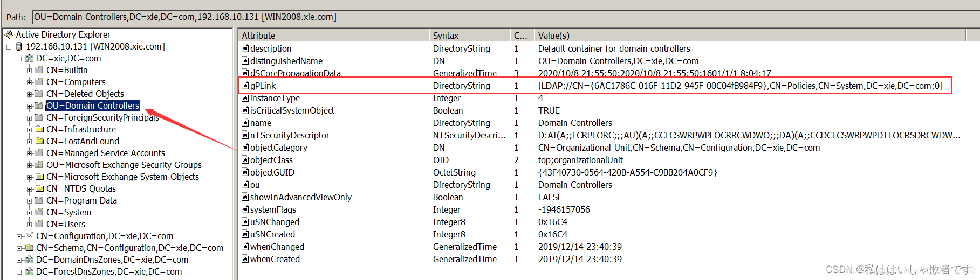The height and width of the screenshot is (280, 980).
Task: Click the icon beside DC=DomainDnsZones
Action: coord(29,260)
